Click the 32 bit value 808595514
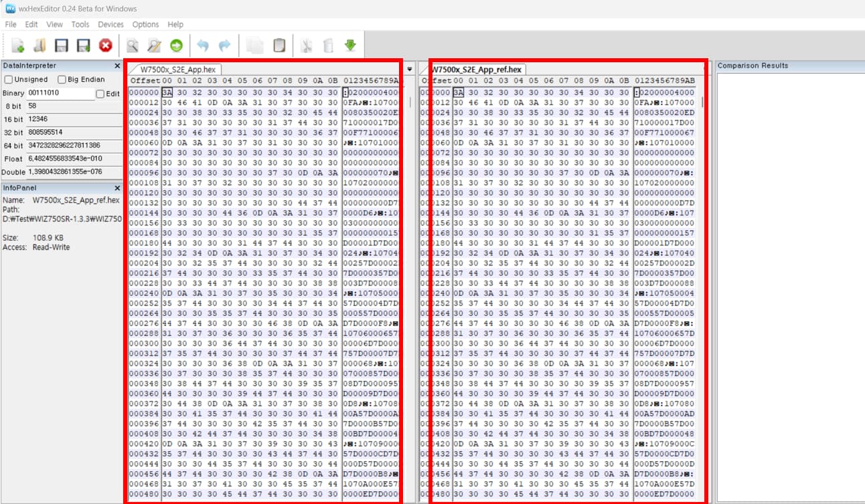This screenshot has width=865, height=504. point(73,132)
